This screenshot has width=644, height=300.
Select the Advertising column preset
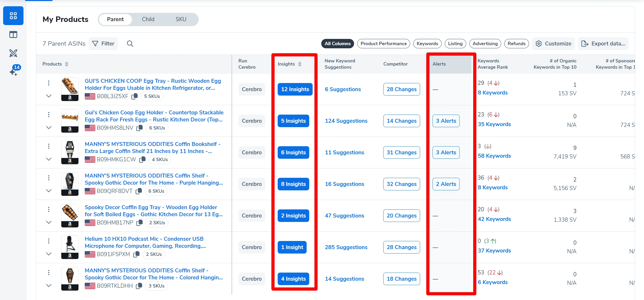tap(485, 44)
